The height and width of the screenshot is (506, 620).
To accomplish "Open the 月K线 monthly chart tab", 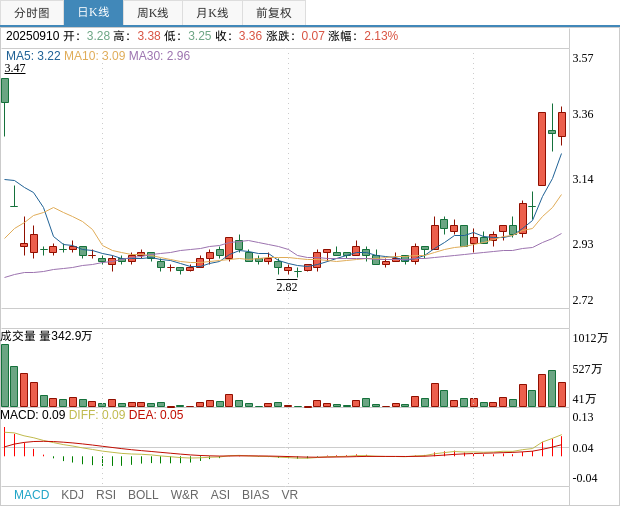I will (212, 13).
